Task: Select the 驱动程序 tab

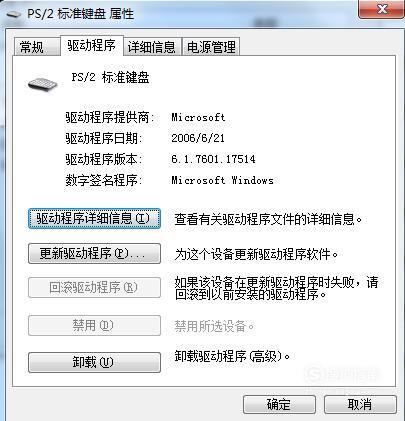Action: (92, 45)
